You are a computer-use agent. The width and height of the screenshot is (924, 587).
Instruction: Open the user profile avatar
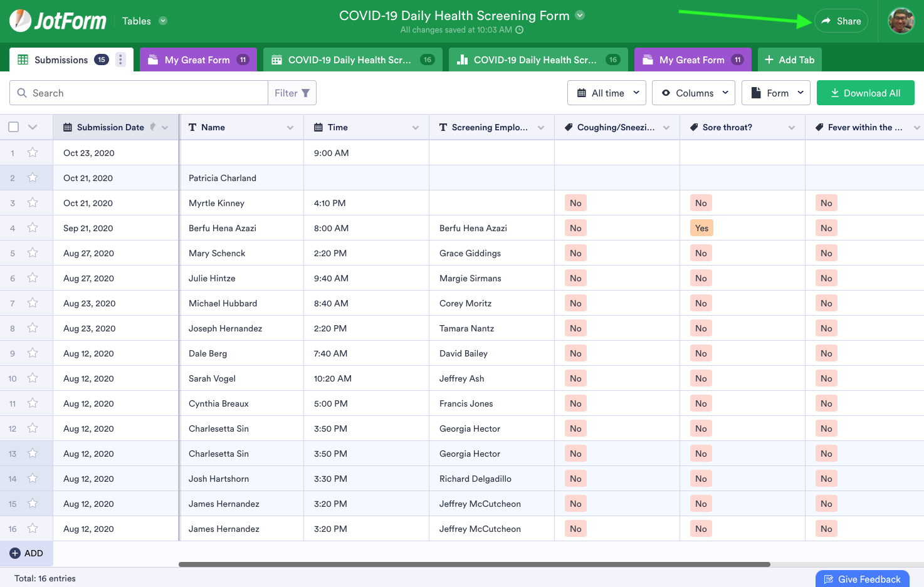901,21
